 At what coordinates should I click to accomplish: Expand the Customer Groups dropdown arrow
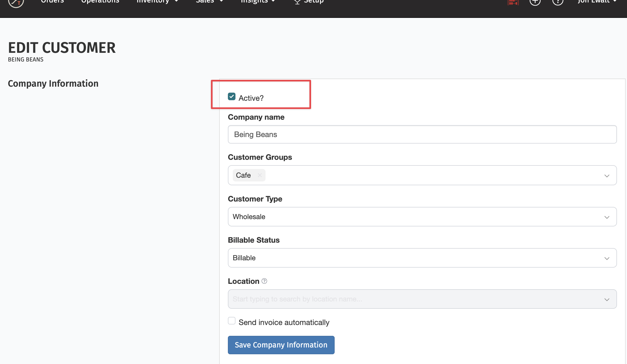(x=607, y=176)
